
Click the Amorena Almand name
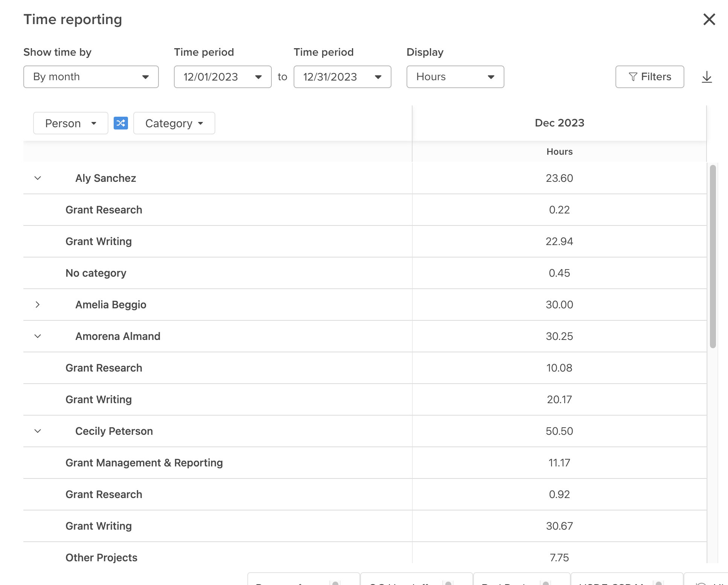[x=118, y=336]
